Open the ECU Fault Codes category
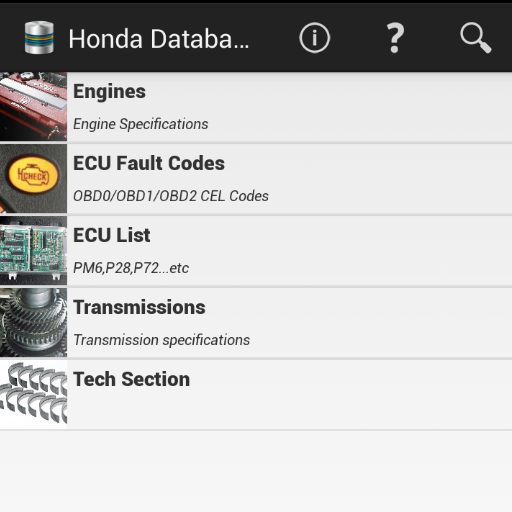Viewport: 512px width, 512px height. click(256, 179)
